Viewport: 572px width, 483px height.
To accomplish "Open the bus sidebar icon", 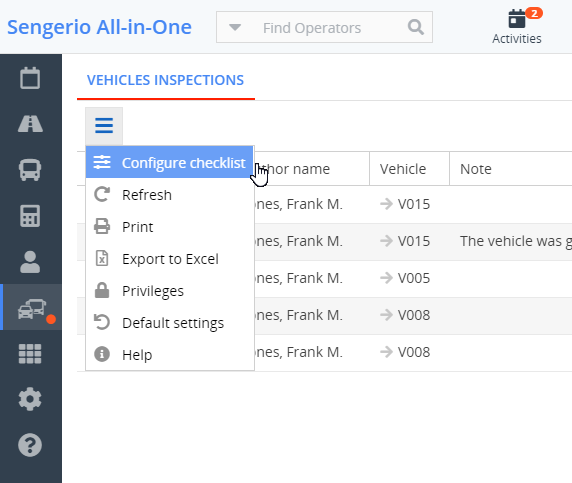I will (x=30, y=170).
